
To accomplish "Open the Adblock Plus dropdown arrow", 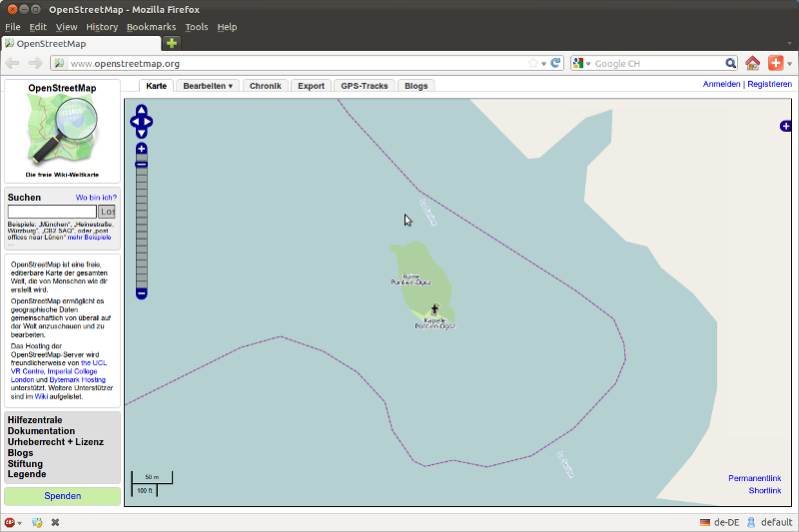I will 19,523.
